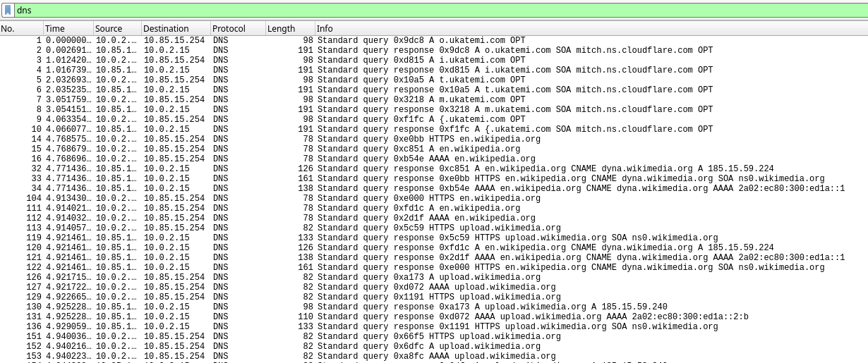Sort by the Info column header
Viewport: 868px width, 363px height.
click(x=591, y=28)
